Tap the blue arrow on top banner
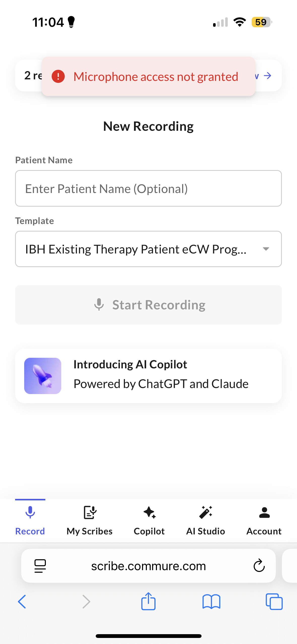 click(x=268, y=76)
